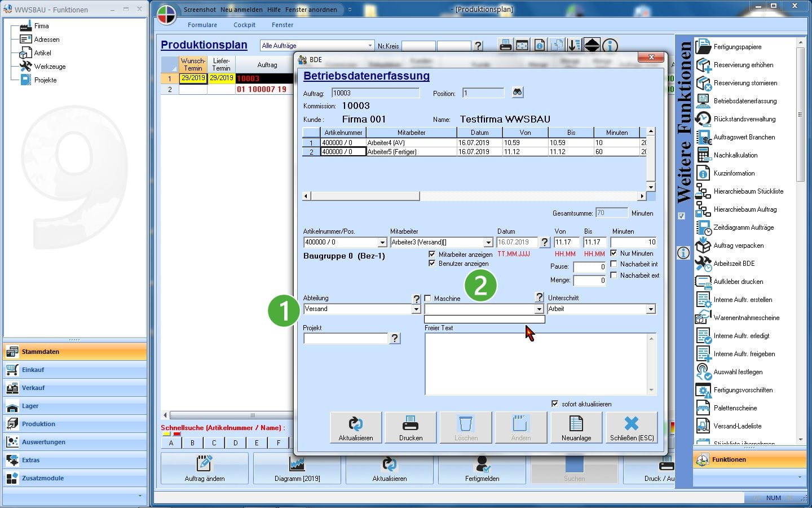This screenshot has width=812, height=508.
Task: Click the Drucken button in the BDE dialog
Action: [411, 427]
